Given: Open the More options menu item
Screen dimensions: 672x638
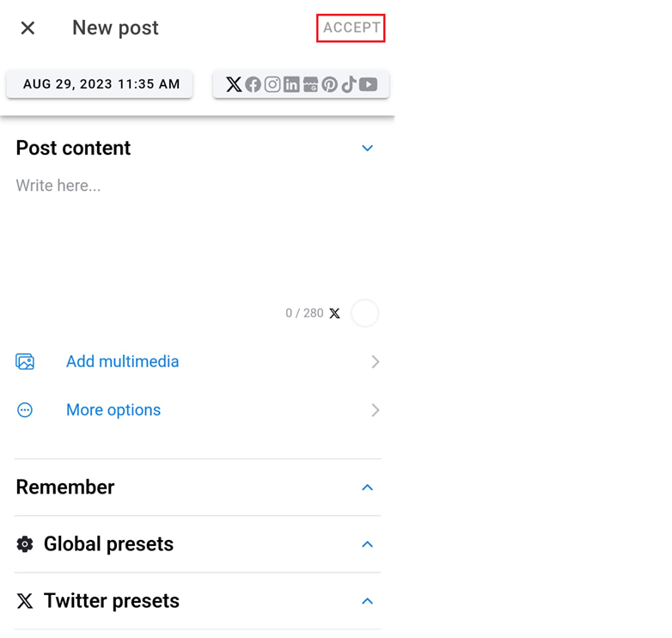Looking at the screenshot, I should (113, 410).
